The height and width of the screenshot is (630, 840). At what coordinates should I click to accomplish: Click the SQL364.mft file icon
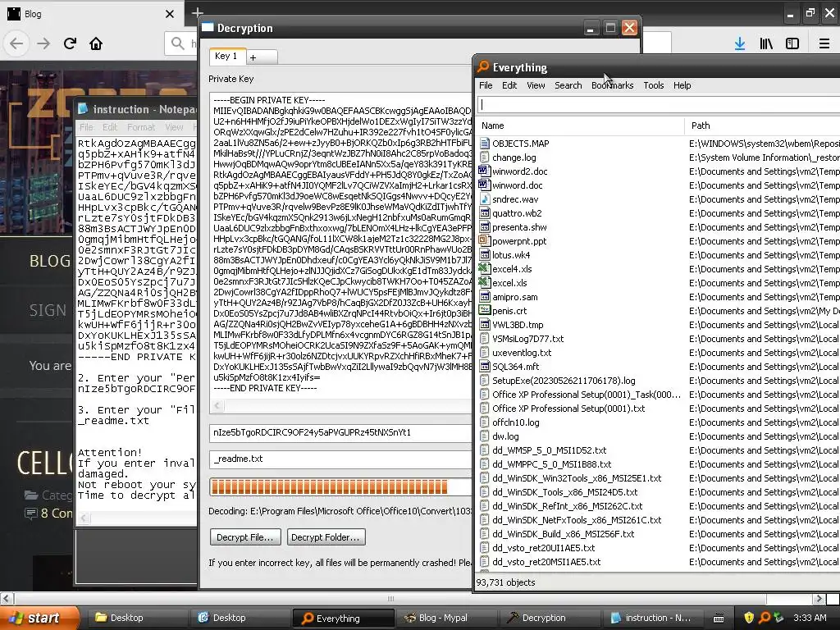pos(485,367)
